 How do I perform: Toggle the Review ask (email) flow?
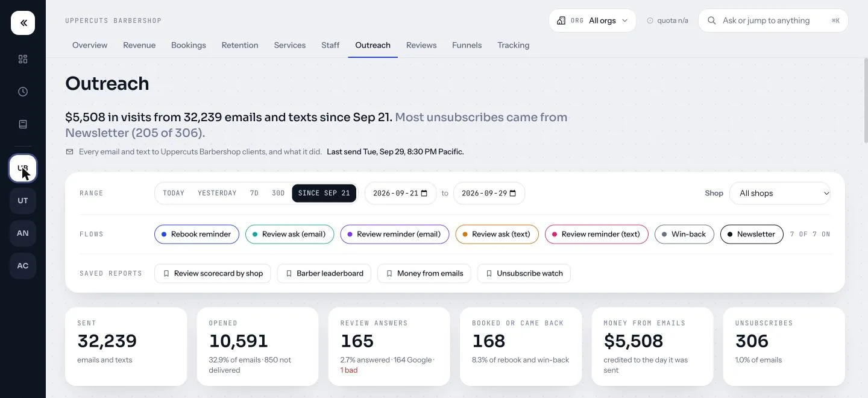click(x=289, y=234)
